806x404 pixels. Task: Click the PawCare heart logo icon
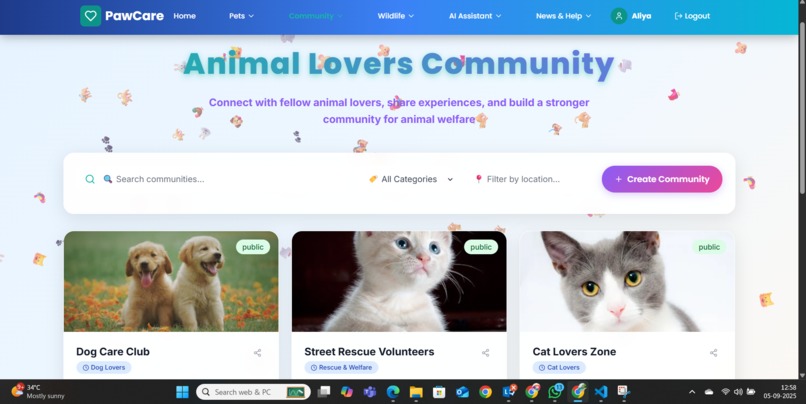(x=90, y=16)
